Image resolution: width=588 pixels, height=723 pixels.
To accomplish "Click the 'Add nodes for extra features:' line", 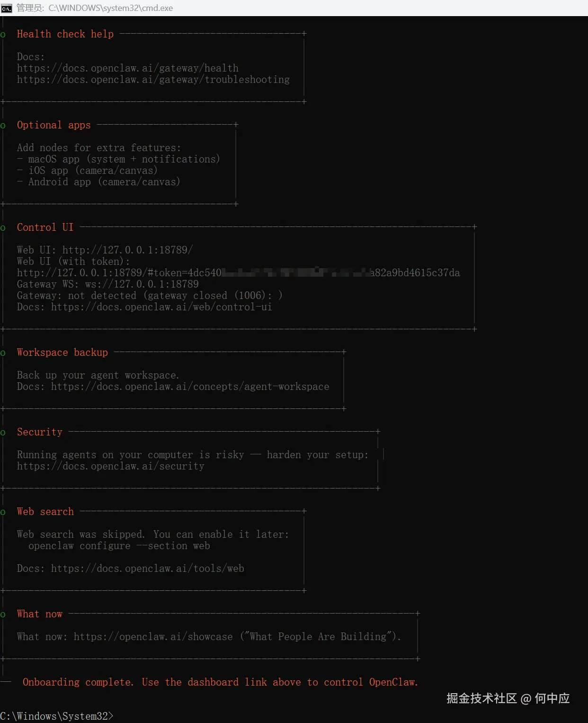I will (99, 148).
